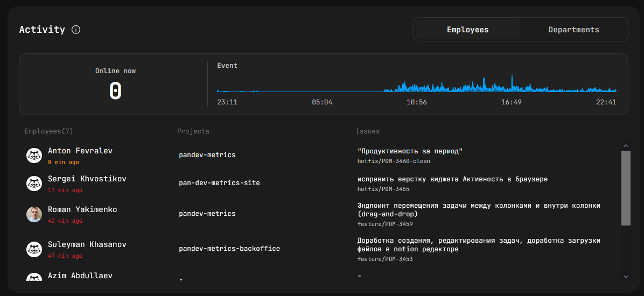Screen dimensions: 644x296
Task: Switch to the Departments tab
Action: (573, 30)
